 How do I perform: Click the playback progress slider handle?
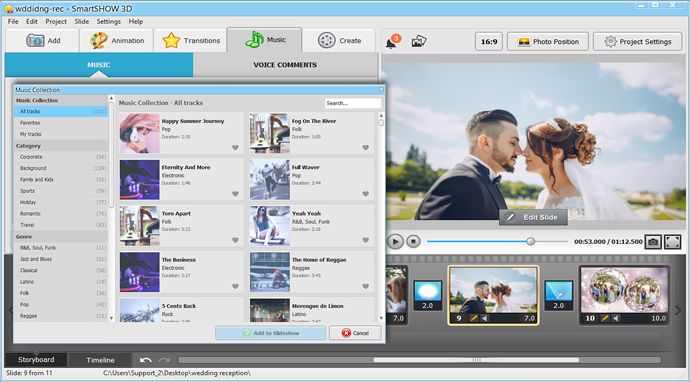tap(531, 241)
